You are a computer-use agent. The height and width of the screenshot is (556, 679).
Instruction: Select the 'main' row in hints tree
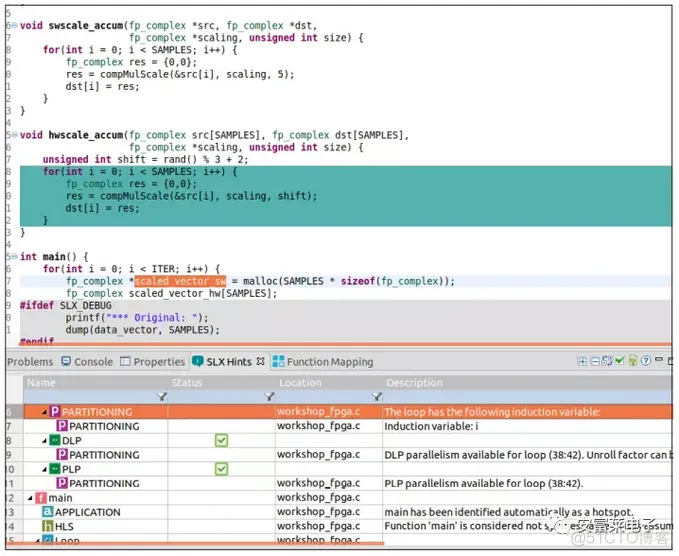coord(347,498)
